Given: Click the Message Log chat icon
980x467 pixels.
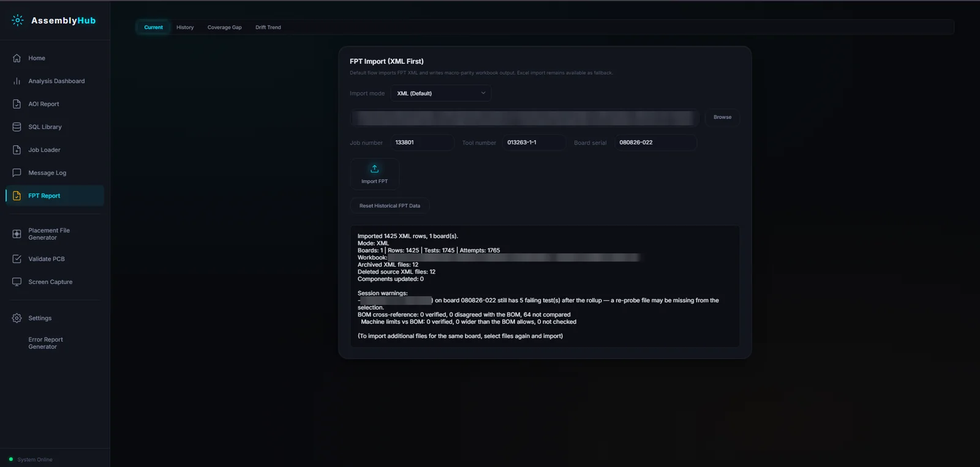Looking at the screenshot, I should tap(17, 173).
